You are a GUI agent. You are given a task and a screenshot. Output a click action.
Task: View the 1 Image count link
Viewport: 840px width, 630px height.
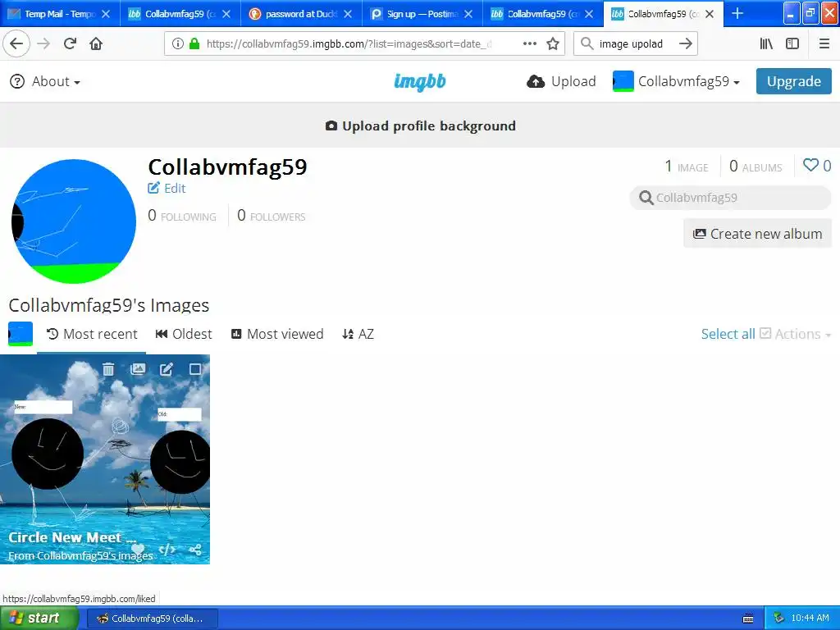click(687, 166)
